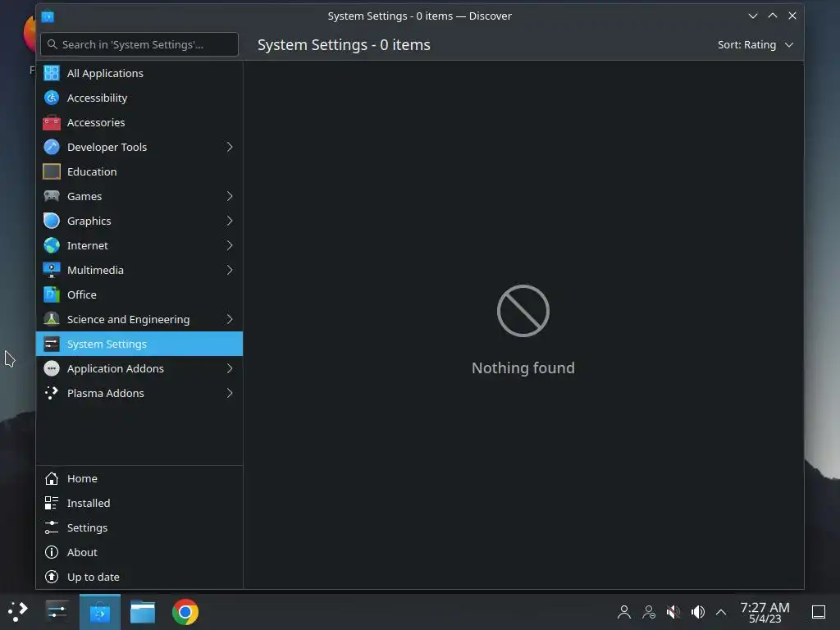Expand Developer Tools subcategories chevron

[x=230, y=147]
